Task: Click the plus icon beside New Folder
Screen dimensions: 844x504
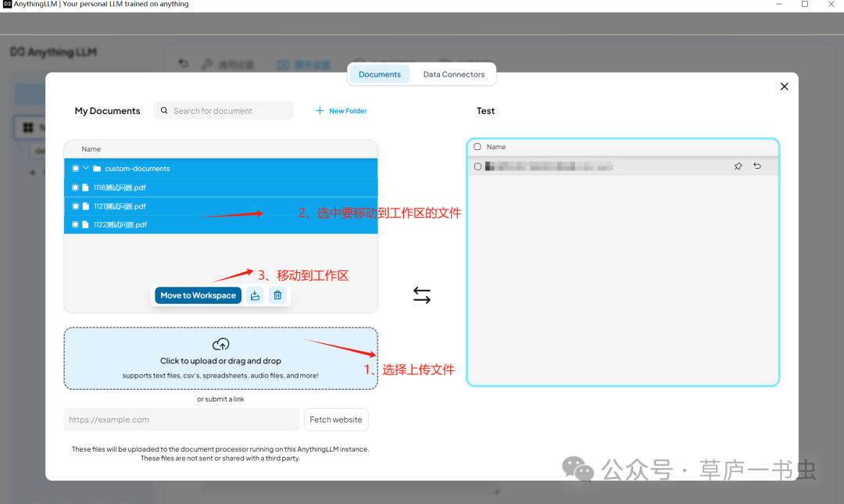Action: 320,110
